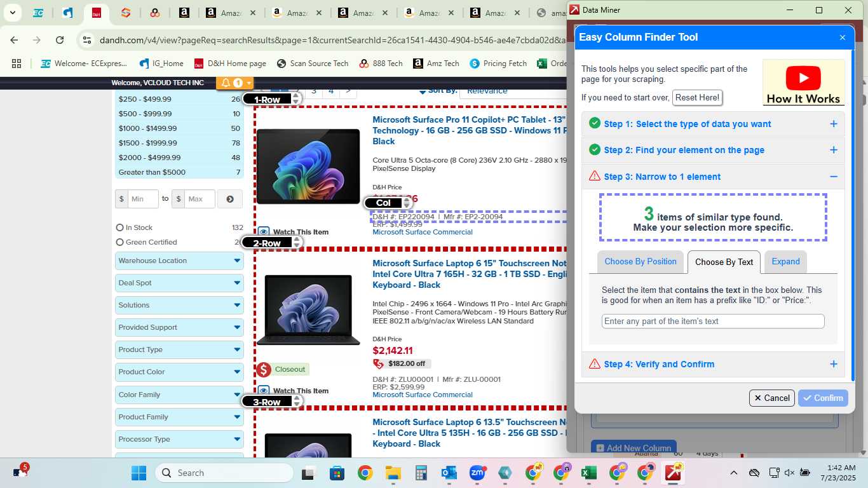Expand the Product Type filter
This screenshot has width=868, height=488.
(x=179, y=349)
